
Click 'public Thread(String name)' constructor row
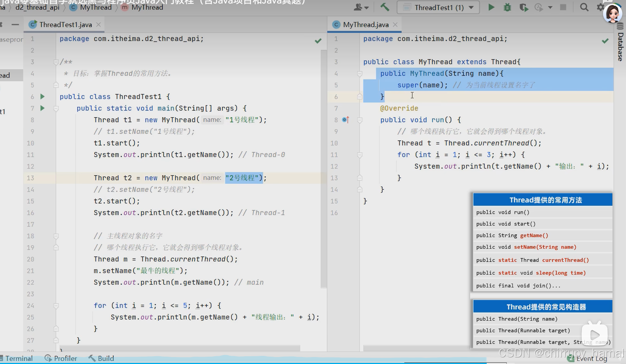[x=543, y=319]
